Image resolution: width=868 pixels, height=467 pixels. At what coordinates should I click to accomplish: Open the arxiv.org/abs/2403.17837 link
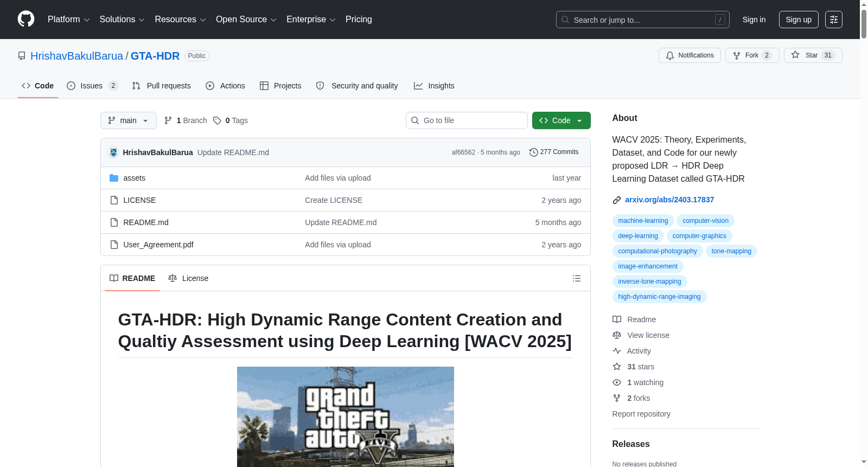coord(669,200)
